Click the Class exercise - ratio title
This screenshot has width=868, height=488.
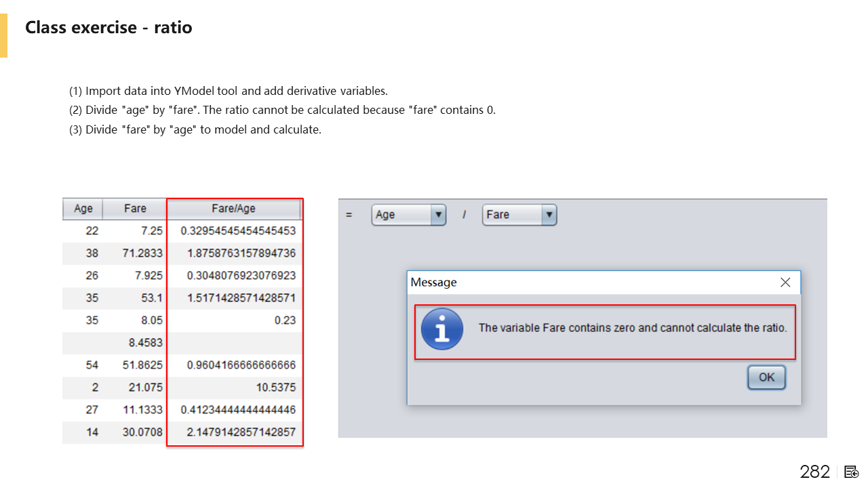(x=108, y=28)
